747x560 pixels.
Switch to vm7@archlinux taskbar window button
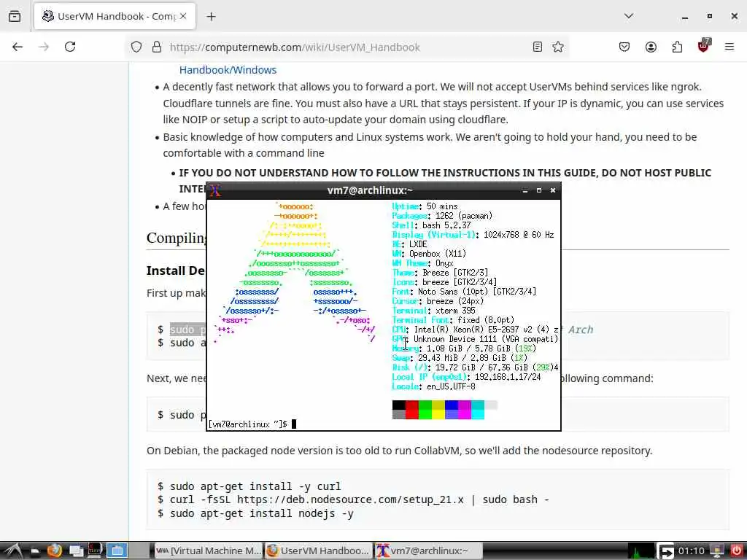(427, 551)
